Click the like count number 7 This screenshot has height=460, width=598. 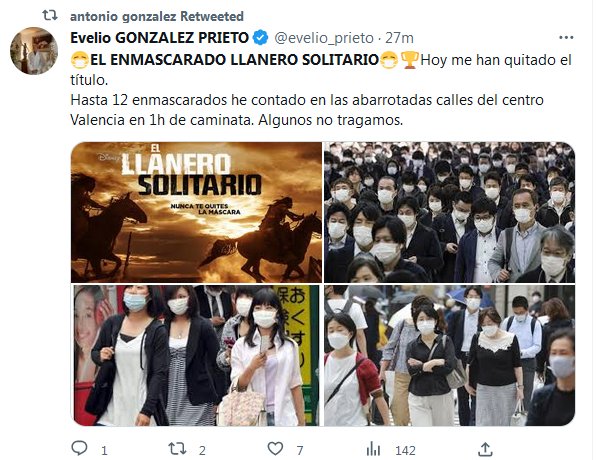[x=300, y=450]
